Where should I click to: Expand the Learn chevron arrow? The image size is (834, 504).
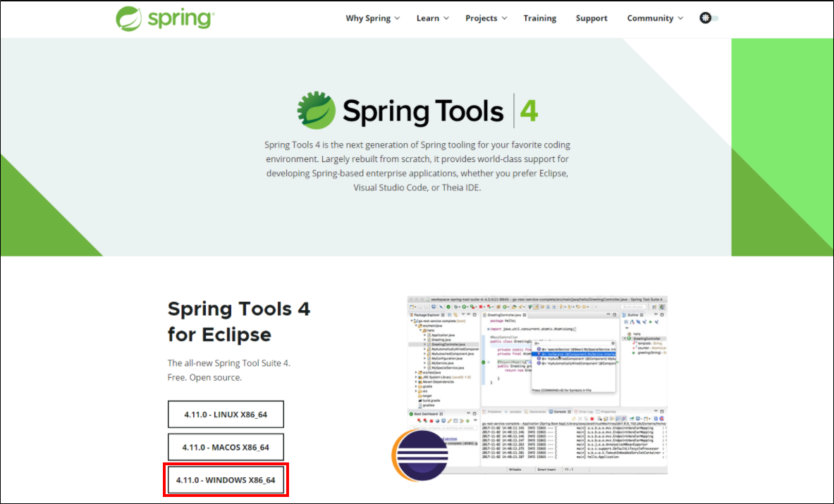(x=446, y=18)
